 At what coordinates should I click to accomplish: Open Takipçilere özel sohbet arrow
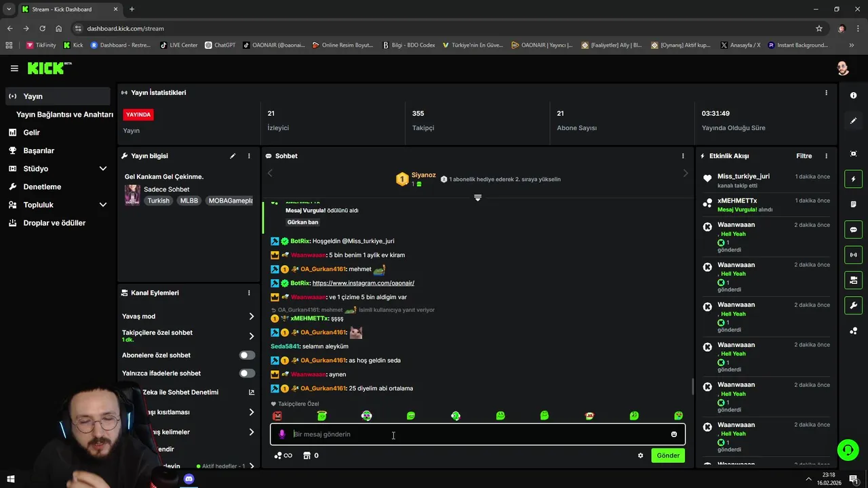252,336
